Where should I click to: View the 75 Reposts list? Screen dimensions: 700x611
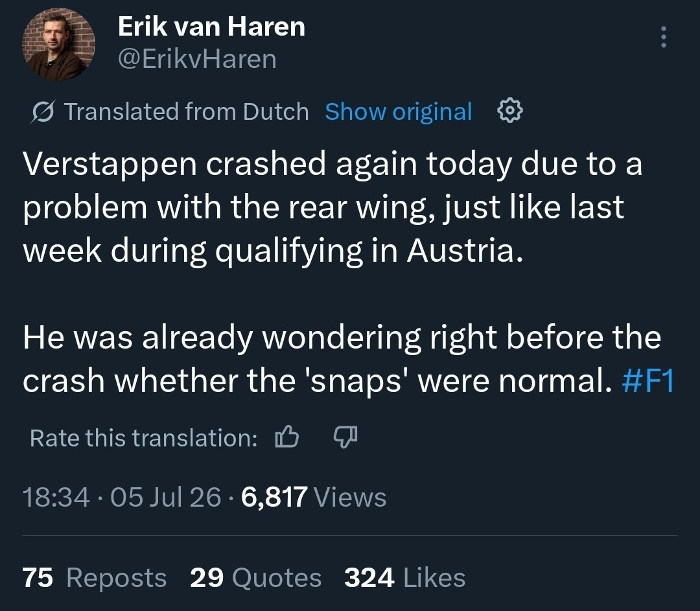94,578
